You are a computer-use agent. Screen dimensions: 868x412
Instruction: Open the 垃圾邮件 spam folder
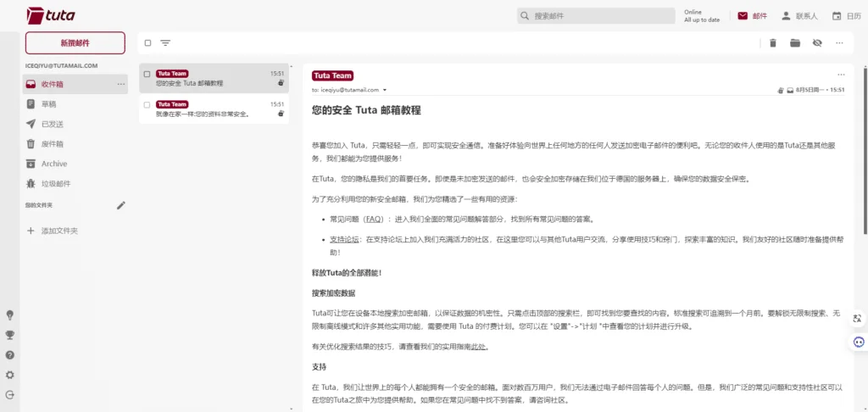(x=75, y=184)
